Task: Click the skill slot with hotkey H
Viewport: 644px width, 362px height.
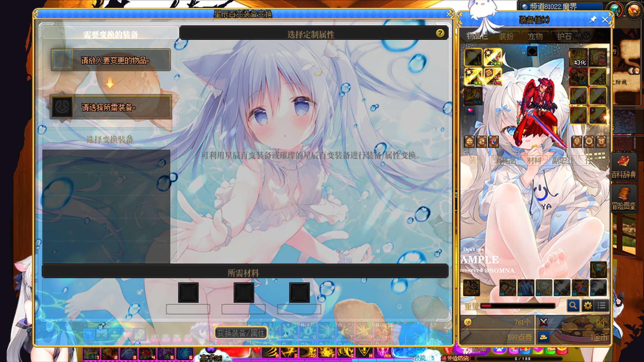Action: 364,352
